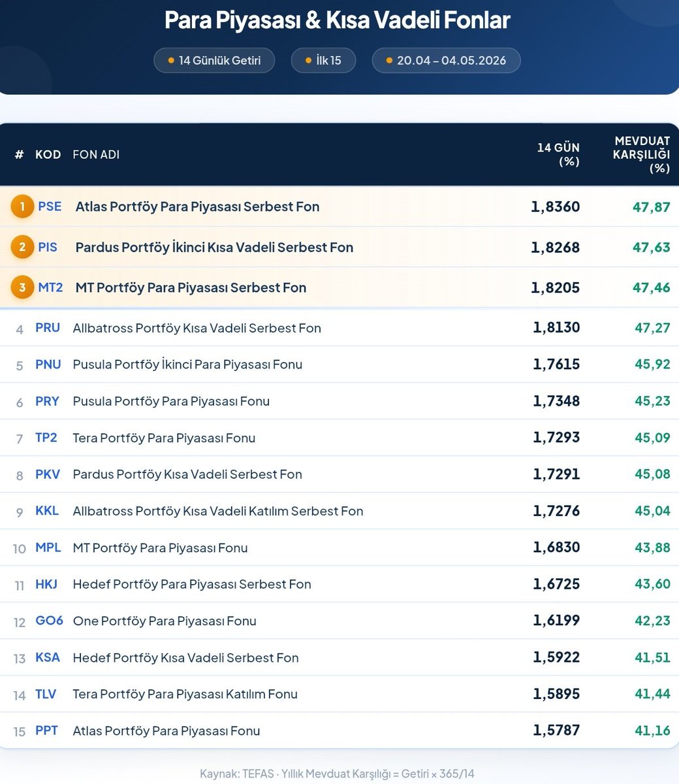Open the PPT fund code
This screenshot has height=784, width=679.
point(47,730)
